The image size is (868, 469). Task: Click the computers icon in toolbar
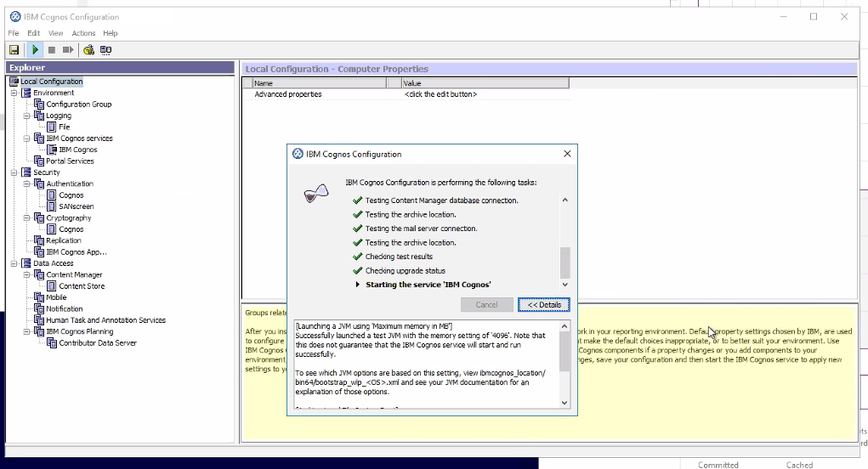106,50
